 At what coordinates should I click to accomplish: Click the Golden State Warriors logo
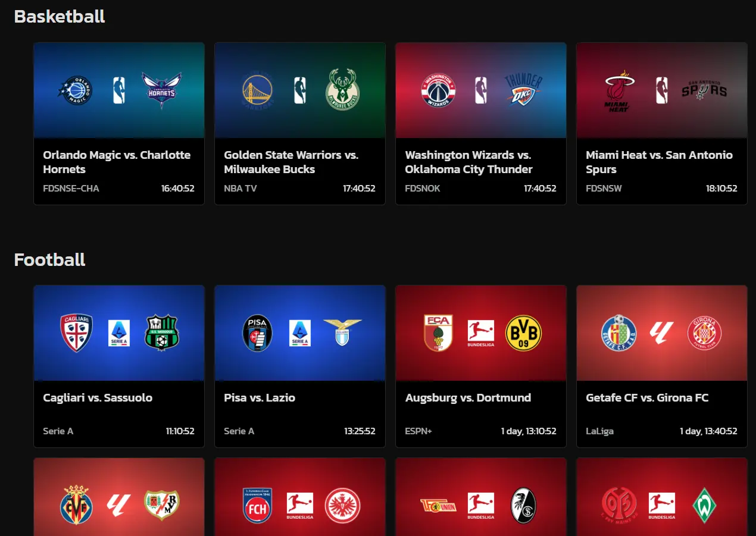pos(257,90)
